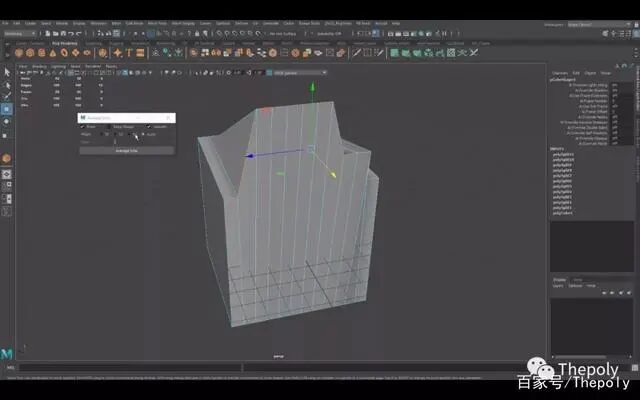
Task: Open the Layers menu in Layer Editor
Action: (x=558, y=286)
